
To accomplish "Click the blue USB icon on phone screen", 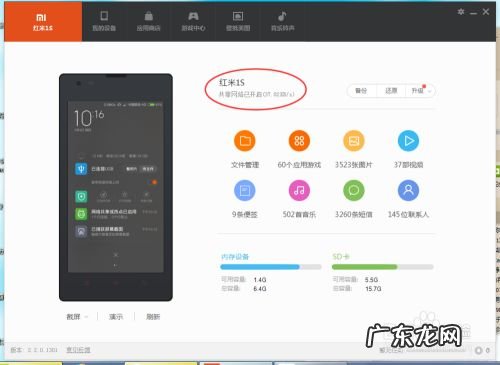I will click(x=81, y=169).
